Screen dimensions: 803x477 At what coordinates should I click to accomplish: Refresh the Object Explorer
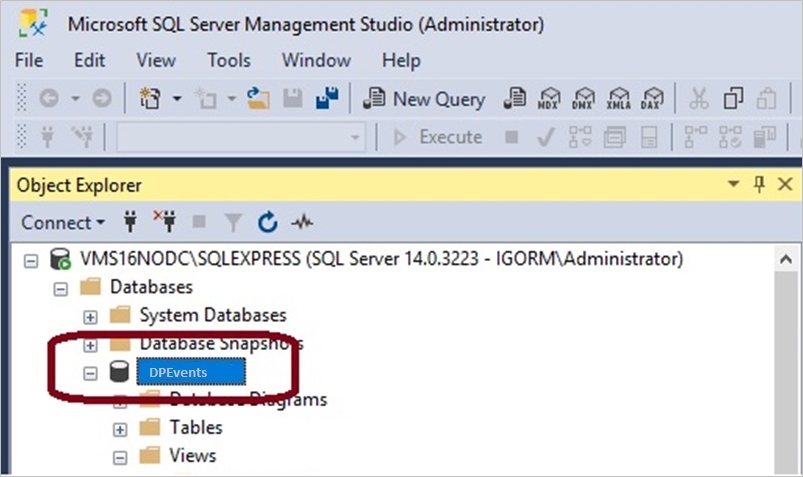268,222
